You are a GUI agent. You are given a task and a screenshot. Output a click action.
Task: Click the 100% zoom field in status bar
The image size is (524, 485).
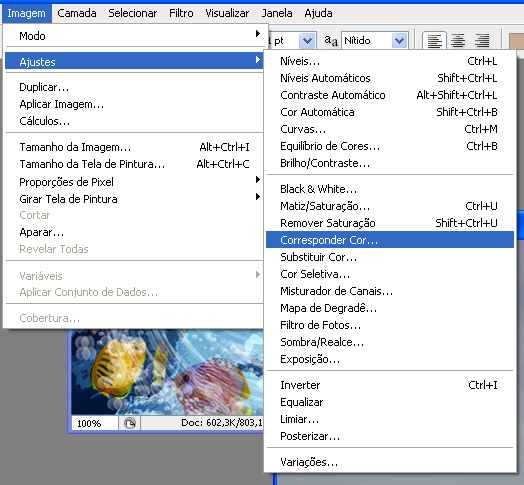[x=95, y=423]
